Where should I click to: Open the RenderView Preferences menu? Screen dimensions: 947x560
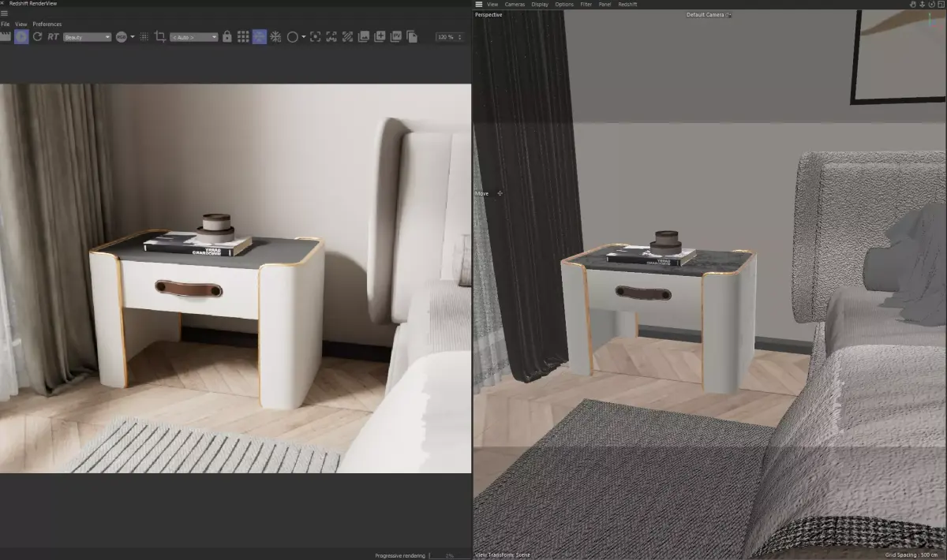(47, 24)
